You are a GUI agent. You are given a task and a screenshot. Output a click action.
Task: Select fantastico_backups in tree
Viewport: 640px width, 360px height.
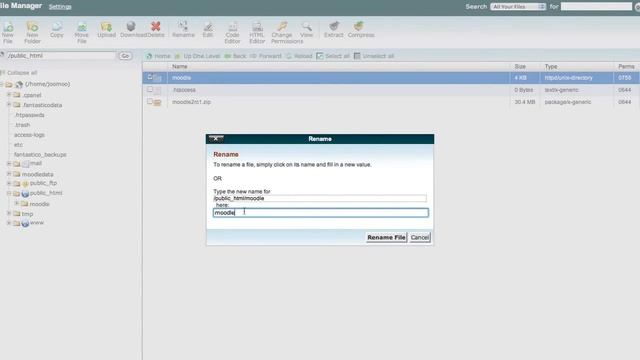pos(40,155)
